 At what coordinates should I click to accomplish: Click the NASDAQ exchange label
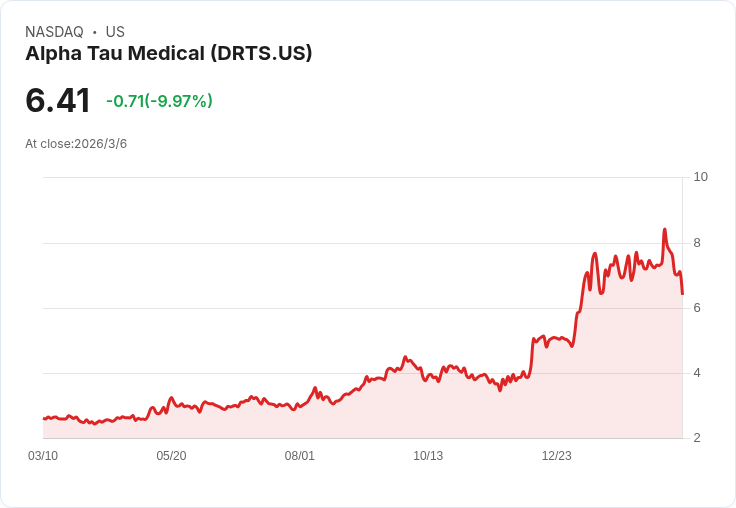[x=54, y=32]
